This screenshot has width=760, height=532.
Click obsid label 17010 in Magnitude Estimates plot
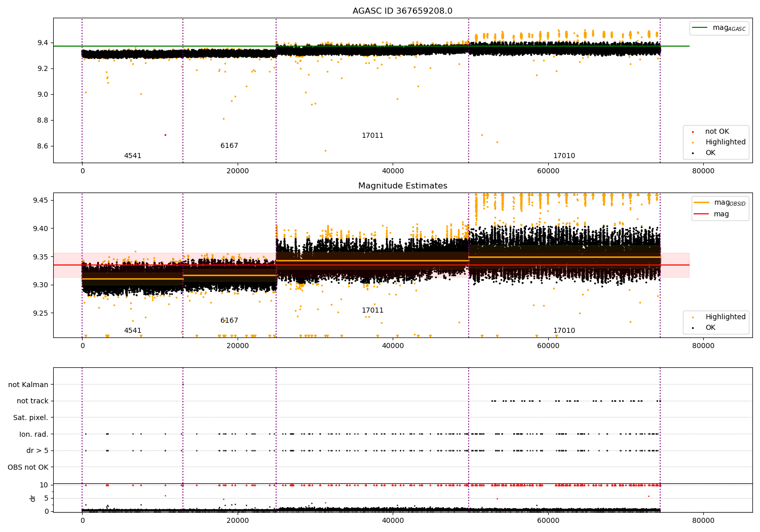click(564, 331)
